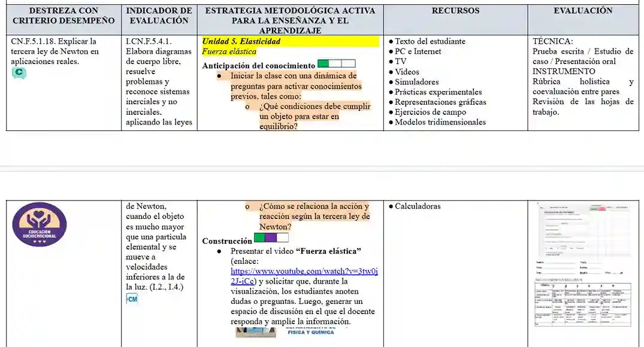Click the Calculadoras bullet item
Screen dimensions: 644x347
pos(418,206)
